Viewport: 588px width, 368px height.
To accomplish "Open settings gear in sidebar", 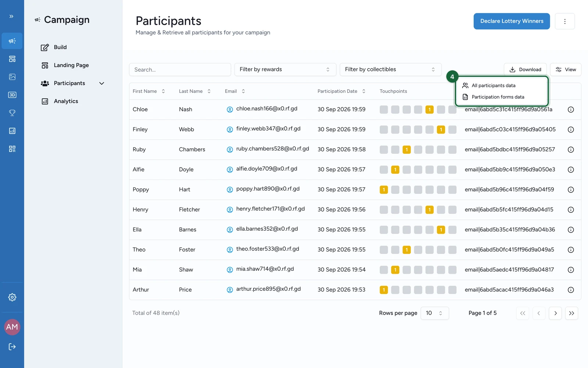I will (12, 297).
